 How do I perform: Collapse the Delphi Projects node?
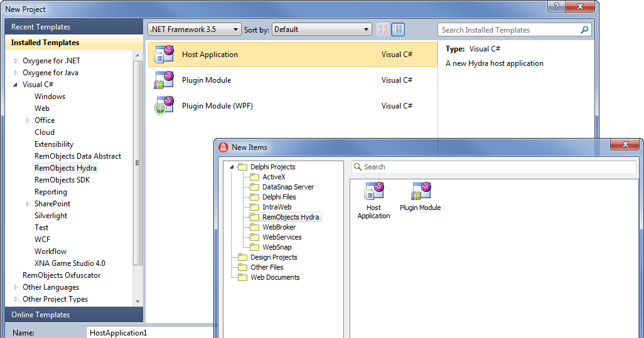tap(232, 167)
